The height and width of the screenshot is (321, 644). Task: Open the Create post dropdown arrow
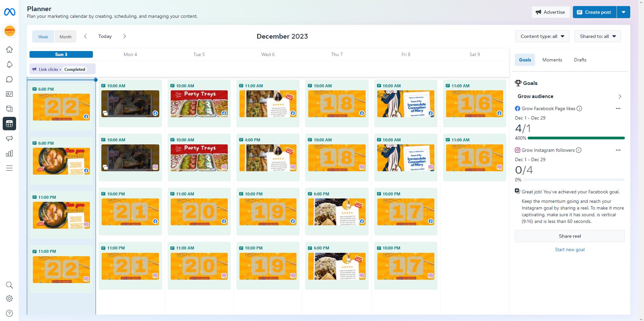624,12
